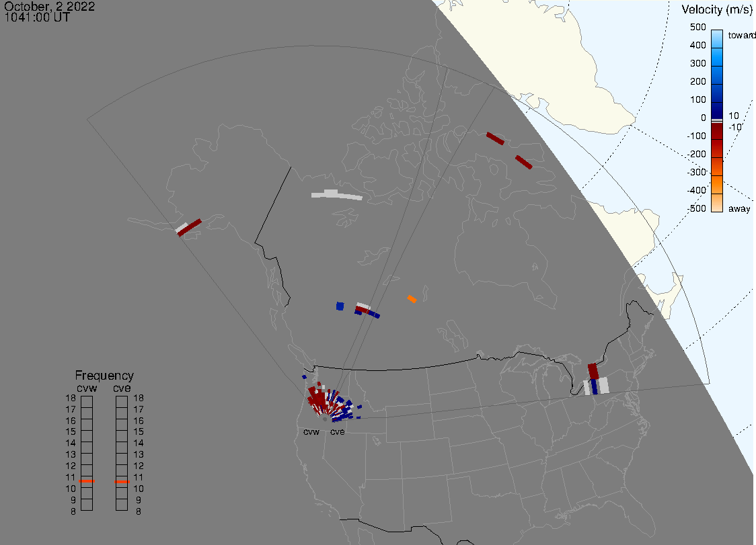Select the 500 label on the velocity scale
The height and width of the screenshot is (545, 756).
[x=697, y=27]
